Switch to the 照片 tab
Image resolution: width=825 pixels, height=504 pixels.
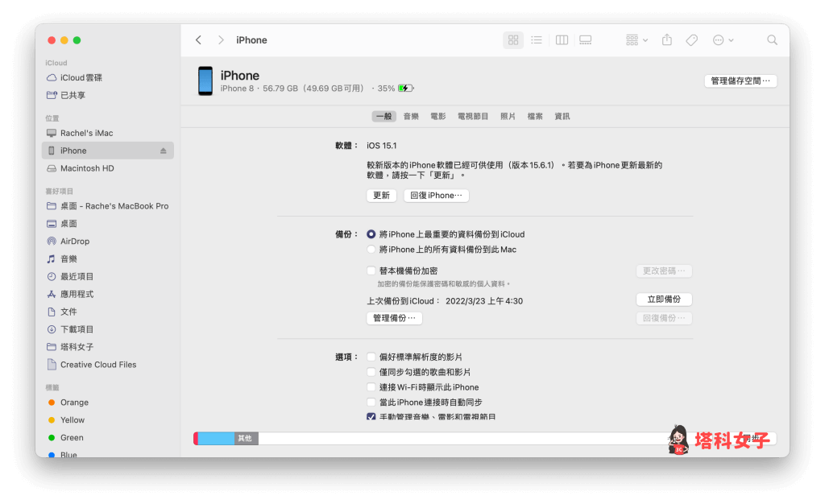pos(508,116)
